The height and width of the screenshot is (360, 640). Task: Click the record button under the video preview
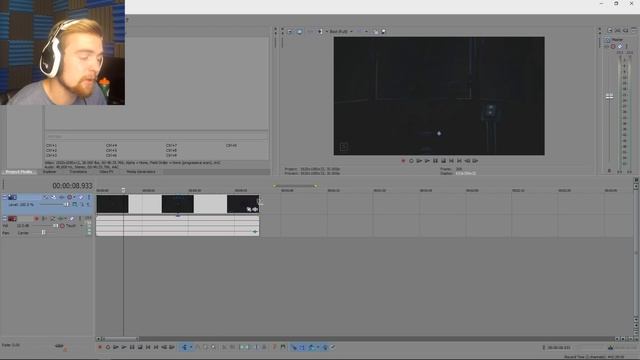(x=403, y=161)
